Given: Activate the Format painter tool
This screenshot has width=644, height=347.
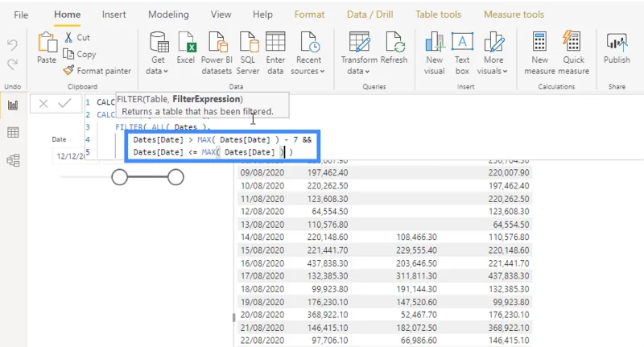Looking at the screenshot, I should pyautogui.click(x=97, y=71).
